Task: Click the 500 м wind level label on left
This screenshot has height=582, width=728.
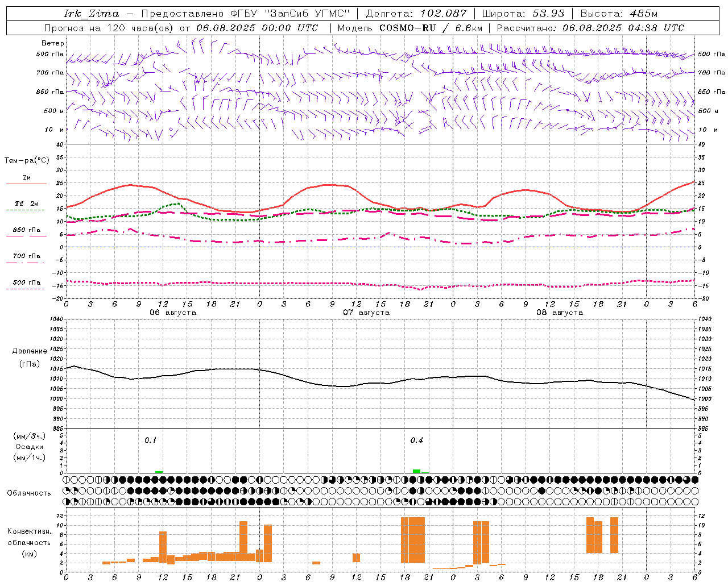Action: click(55, 111)
